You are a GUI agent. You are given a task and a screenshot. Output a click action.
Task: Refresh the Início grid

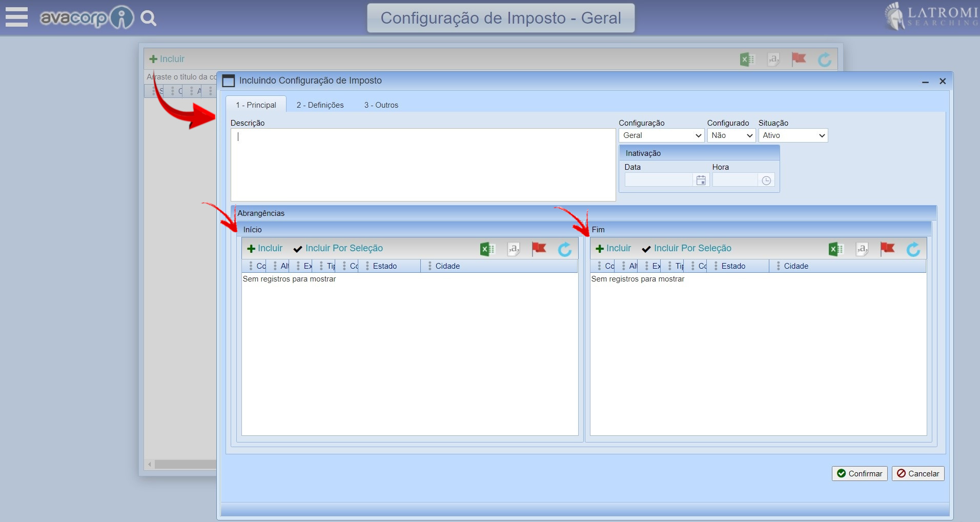(564, 249)
